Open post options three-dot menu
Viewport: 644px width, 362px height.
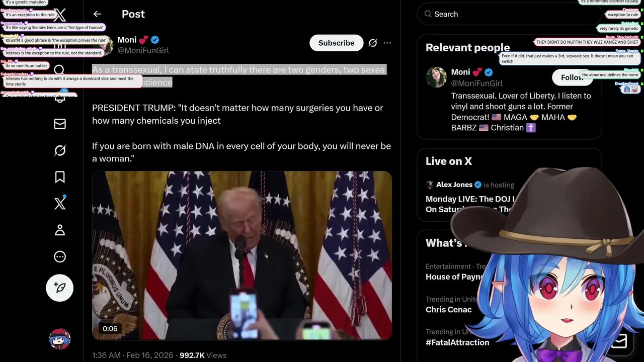[387, 43]
